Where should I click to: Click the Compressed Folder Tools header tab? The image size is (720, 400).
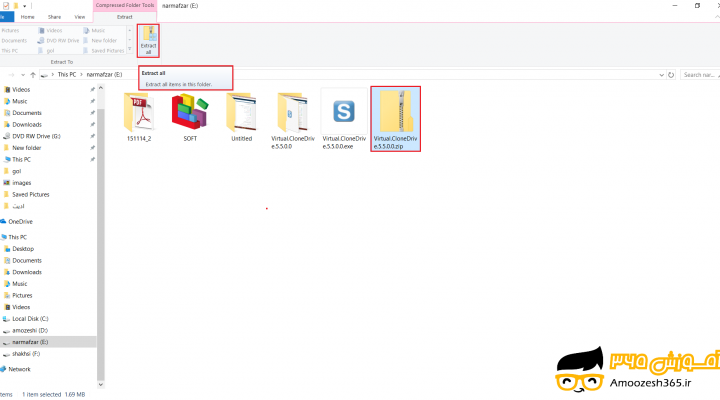click(125, 6)
